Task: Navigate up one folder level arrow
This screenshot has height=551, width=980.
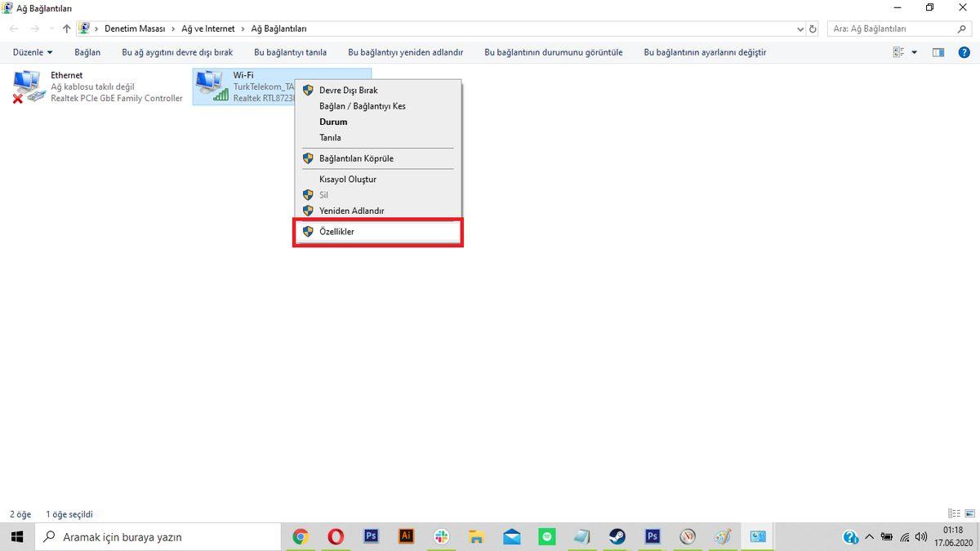Action: (66, 29)
